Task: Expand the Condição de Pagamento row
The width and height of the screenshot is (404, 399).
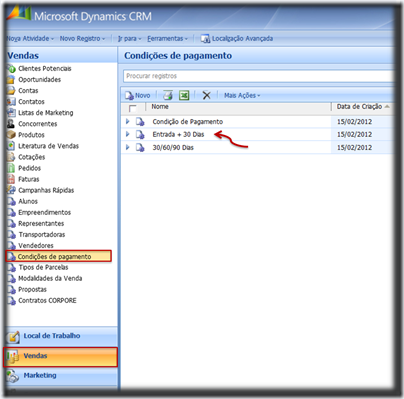Action: tap(127, 122)
